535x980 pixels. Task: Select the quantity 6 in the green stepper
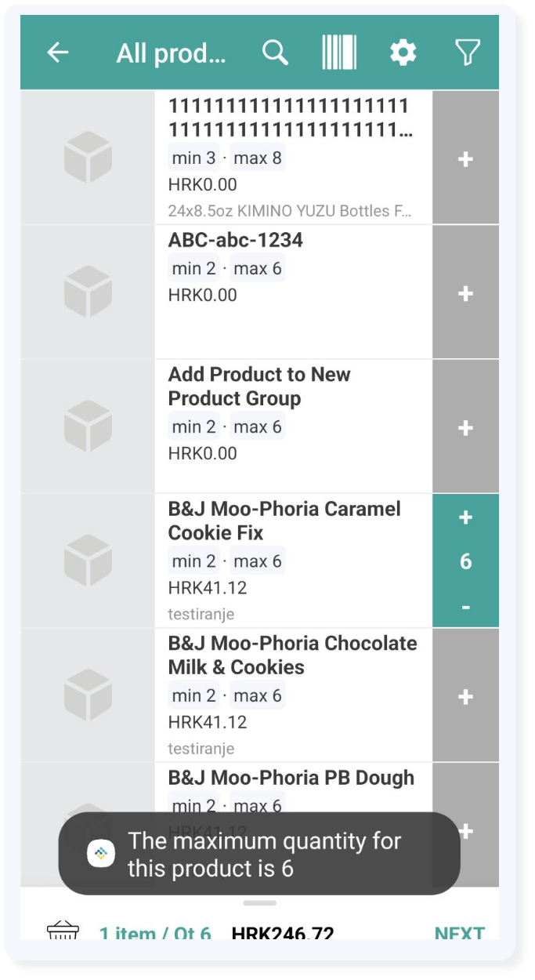[465, 561]
